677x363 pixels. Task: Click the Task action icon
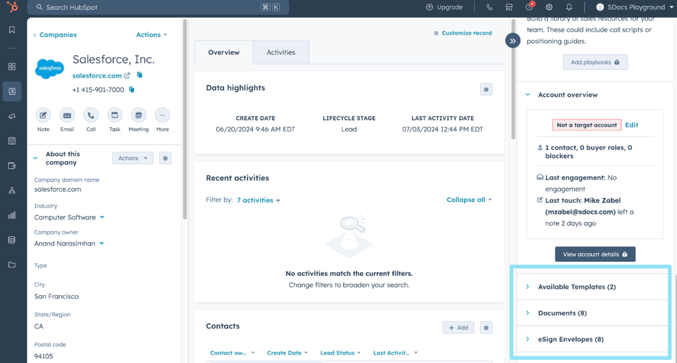point(114,115)
